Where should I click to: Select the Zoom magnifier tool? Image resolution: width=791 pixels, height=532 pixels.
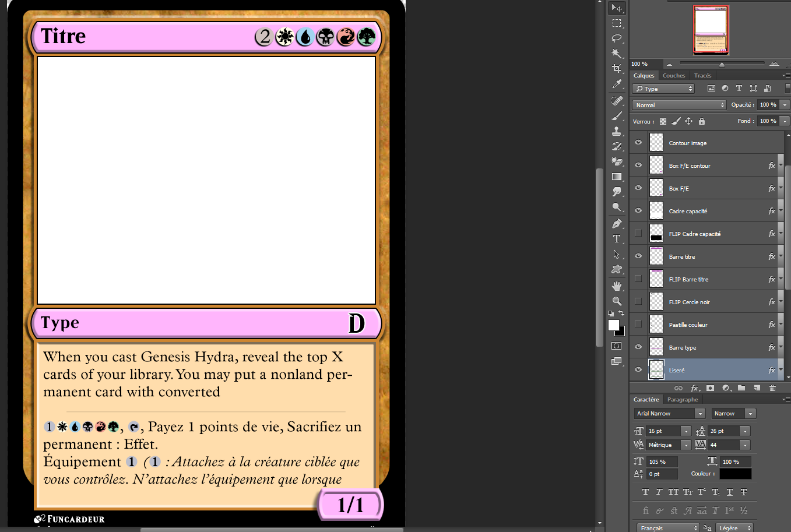[617, 301]
